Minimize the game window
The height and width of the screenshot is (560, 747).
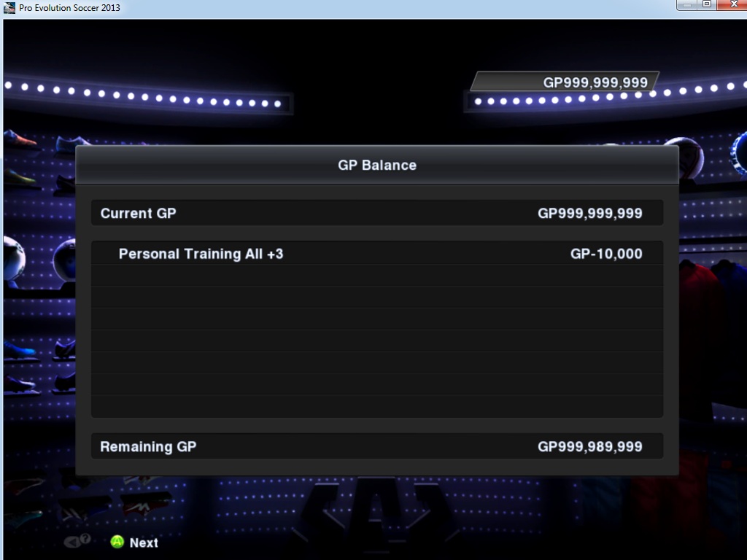point(687,4)
